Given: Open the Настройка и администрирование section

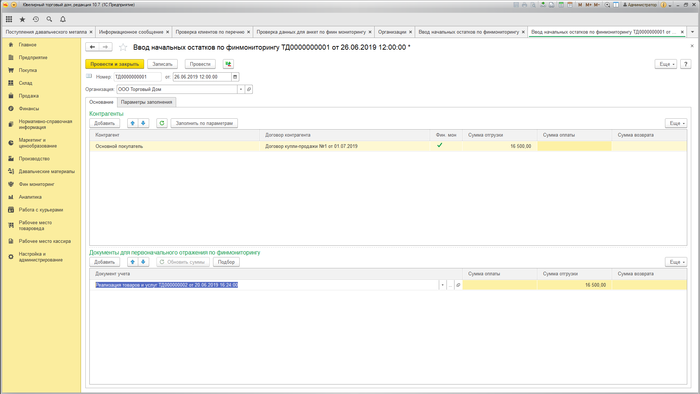Looking at the screenshot, I should tap(41, 257).
